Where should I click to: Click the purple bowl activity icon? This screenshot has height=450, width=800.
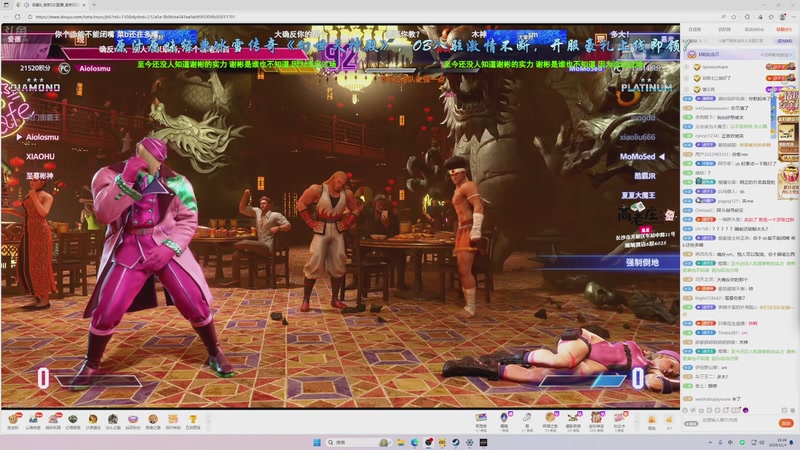(133, 420)
